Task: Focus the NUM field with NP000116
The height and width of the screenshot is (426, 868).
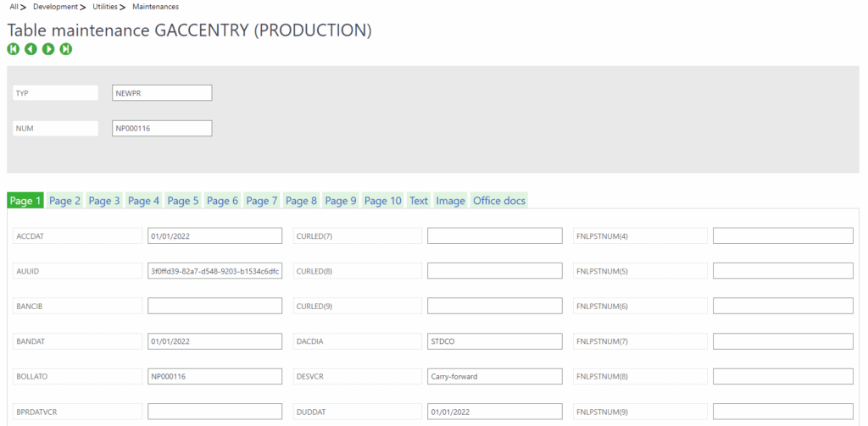Action: [x=161, y=129]
